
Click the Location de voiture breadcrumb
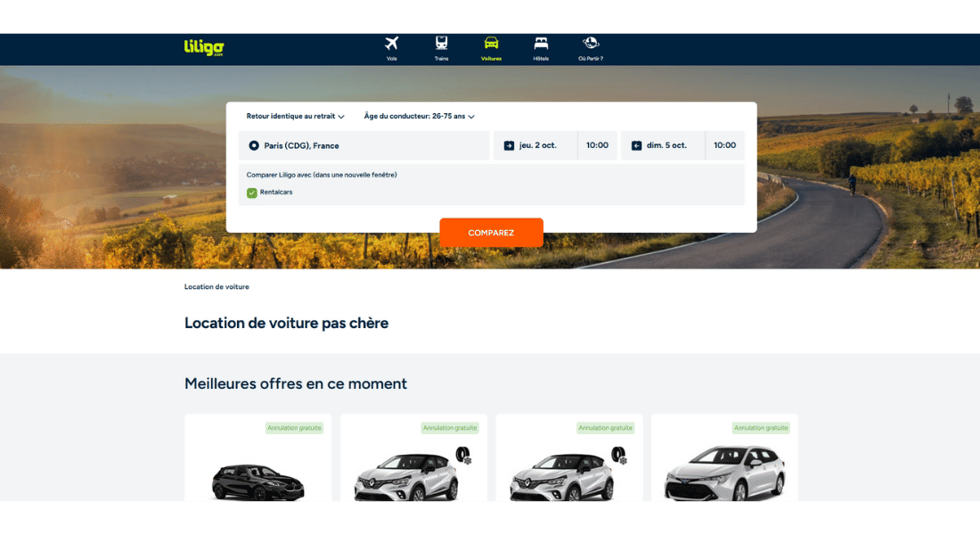[x=216, y=287]
